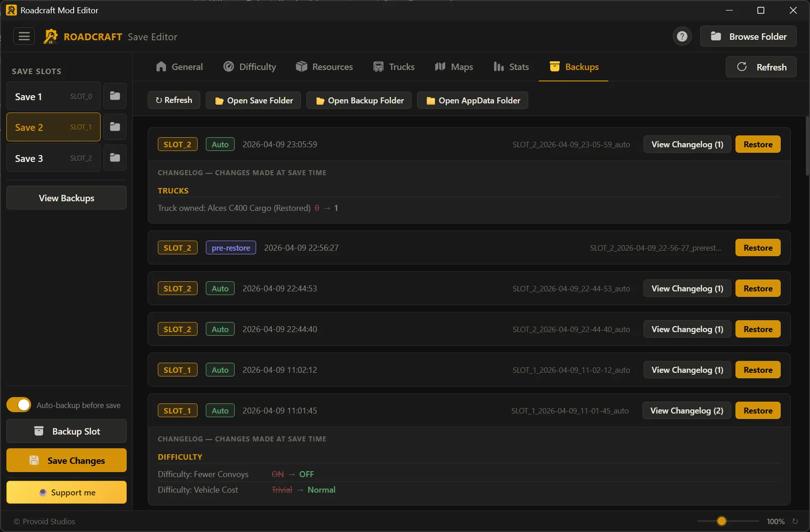Select Save 2 slot

point(54,127)
